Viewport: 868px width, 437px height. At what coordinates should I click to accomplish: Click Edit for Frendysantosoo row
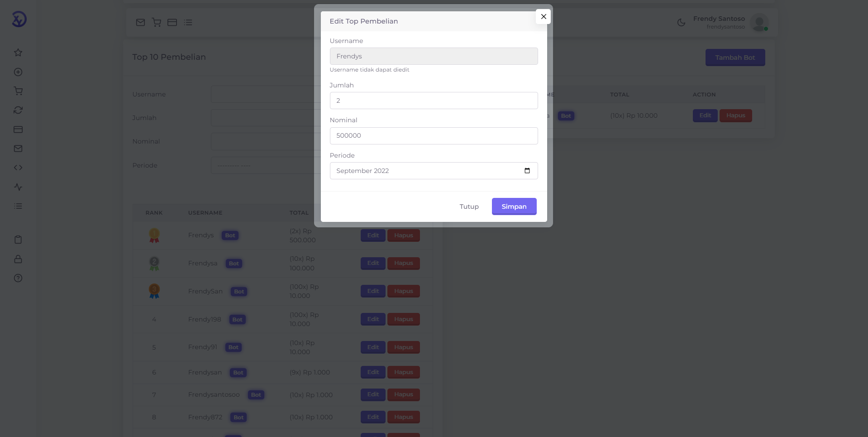373,394
